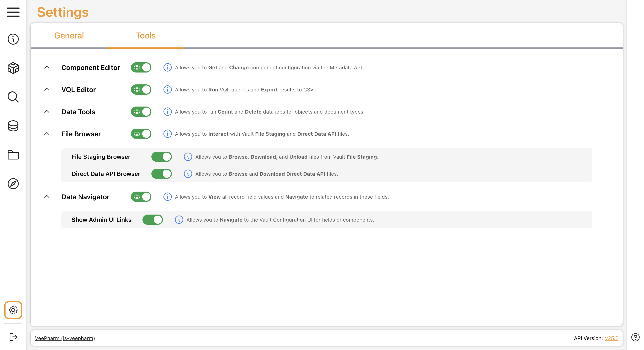Toggle the Component Editor chevron
644x350 pixels.
[47, 67]
